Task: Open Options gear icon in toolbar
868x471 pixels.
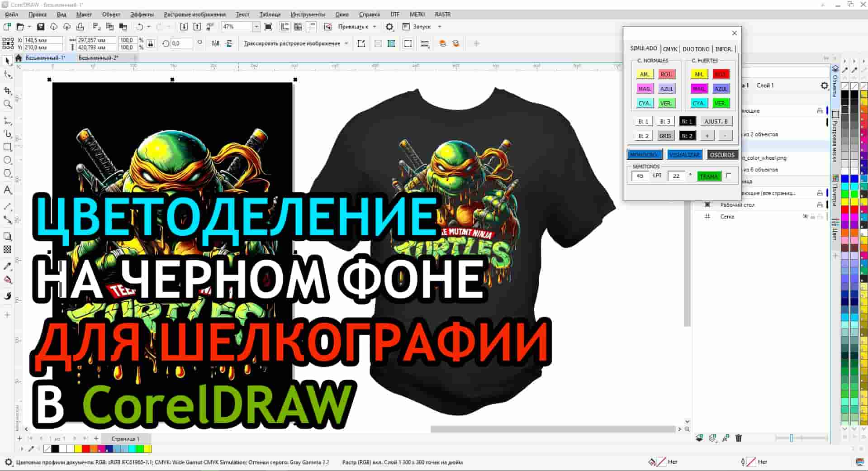Action: [389, 27]
